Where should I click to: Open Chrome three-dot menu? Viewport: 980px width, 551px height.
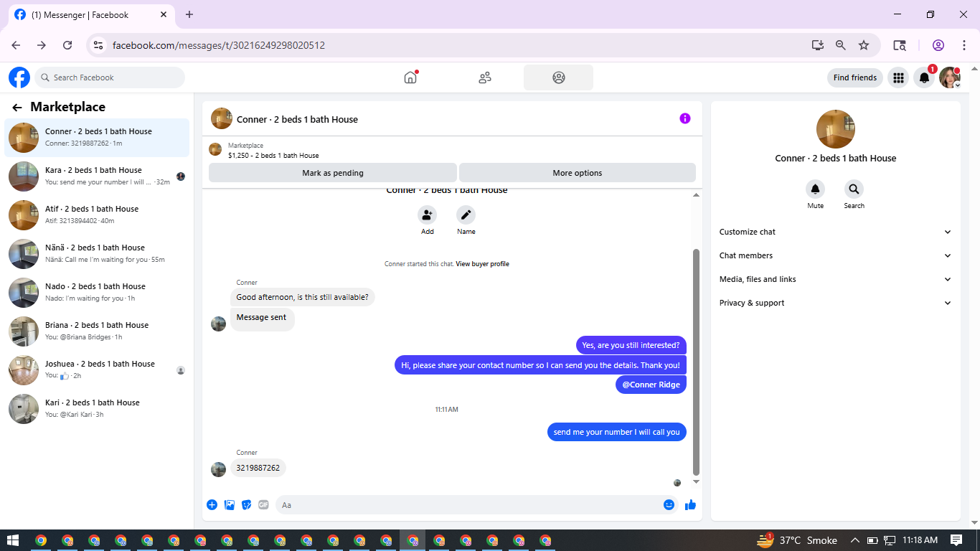[x=964, y=45]
